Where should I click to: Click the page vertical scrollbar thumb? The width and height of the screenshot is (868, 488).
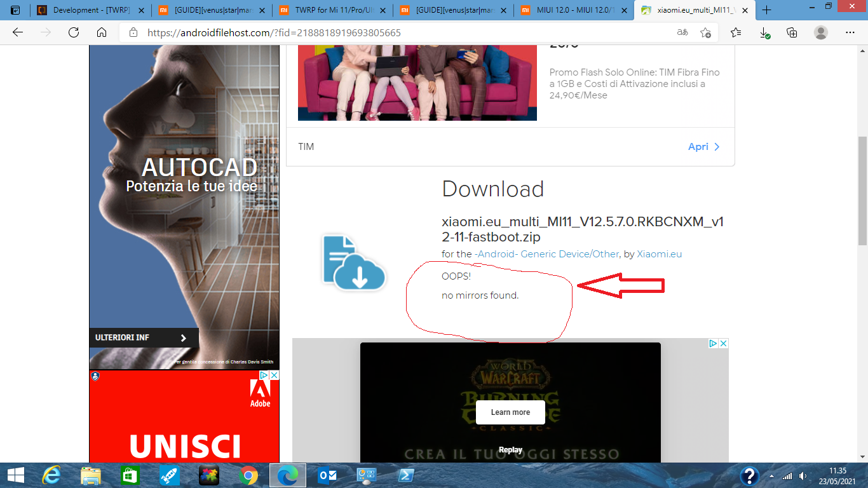(x=862, y=191)
